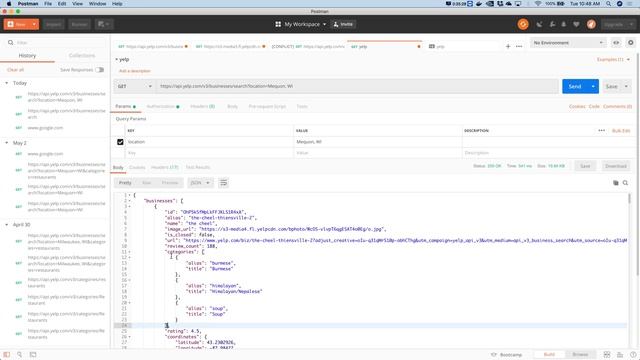Click the orange sync status icon

[x=523, y=24]
